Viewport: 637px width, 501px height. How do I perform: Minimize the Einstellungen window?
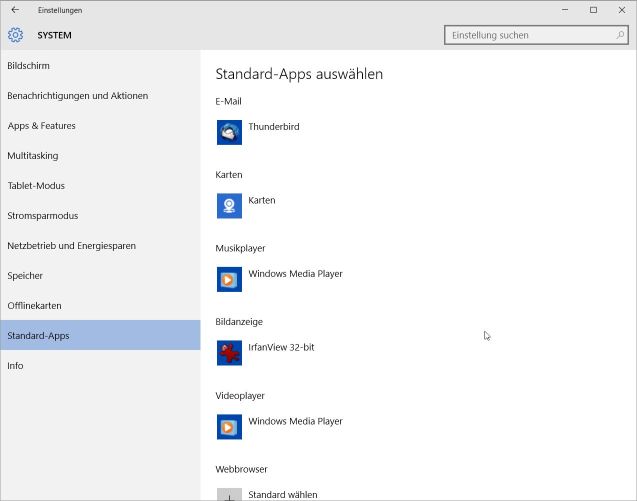(565, 10)
